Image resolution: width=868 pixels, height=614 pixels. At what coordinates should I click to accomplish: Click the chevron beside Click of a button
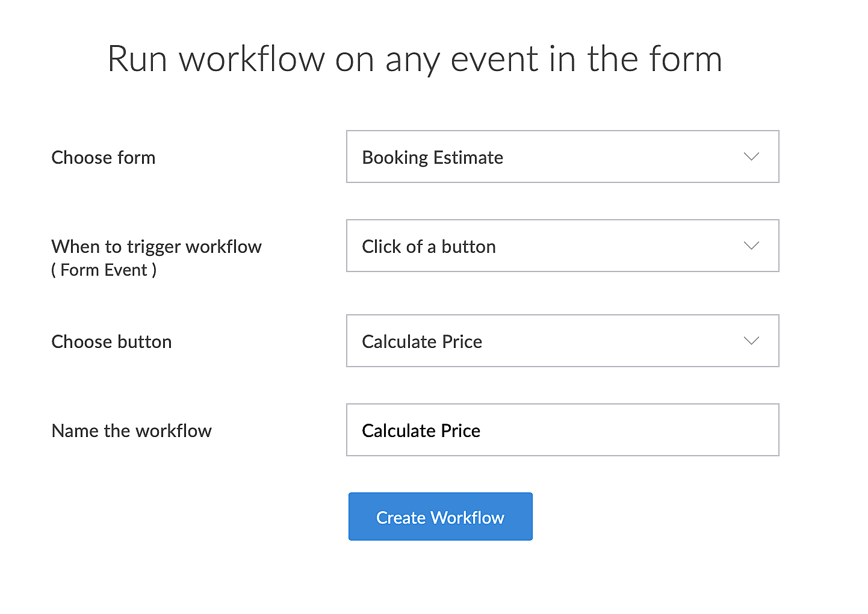[751, 246]
